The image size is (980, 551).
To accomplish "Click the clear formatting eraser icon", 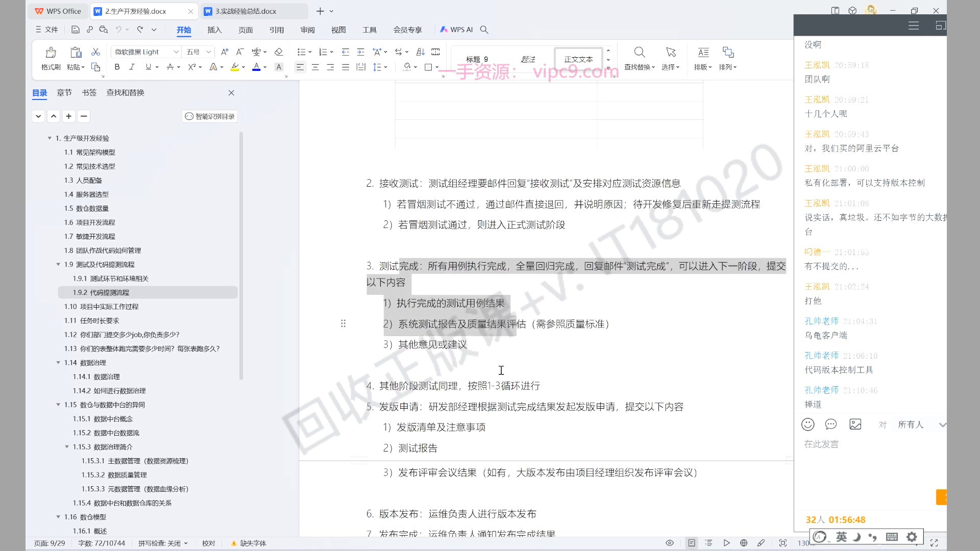I will coord(278,52).
